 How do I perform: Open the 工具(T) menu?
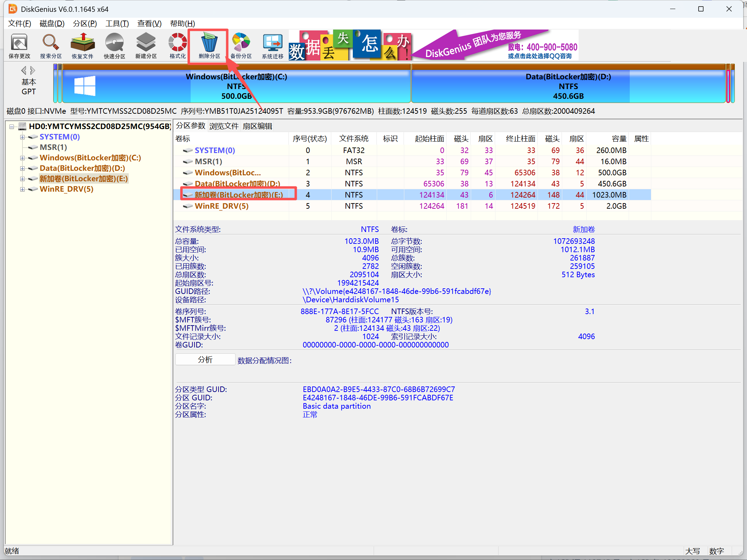117,23
